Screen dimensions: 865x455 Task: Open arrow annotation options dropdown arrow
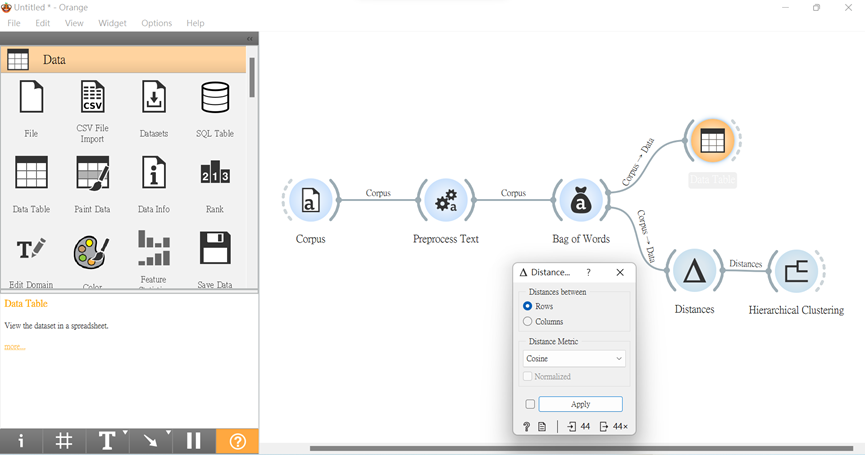(x=168, y=433)
